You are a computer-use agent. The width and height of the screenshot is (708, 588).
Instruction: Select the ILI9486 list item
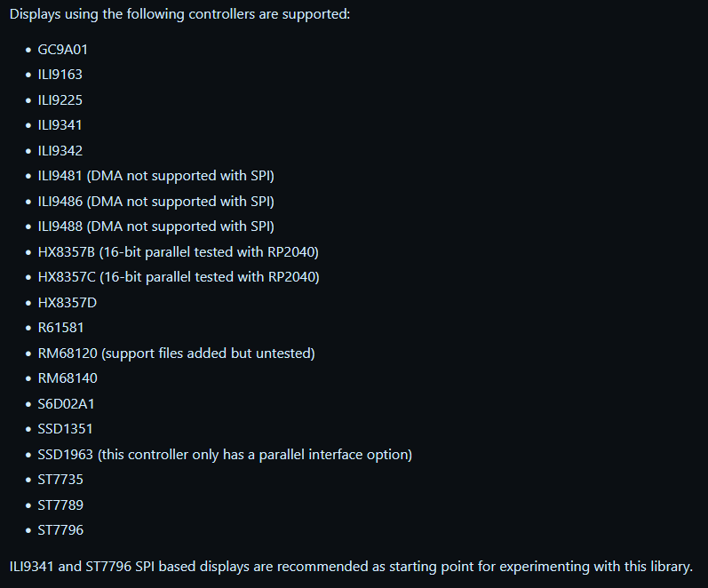[x=156, y=201]
